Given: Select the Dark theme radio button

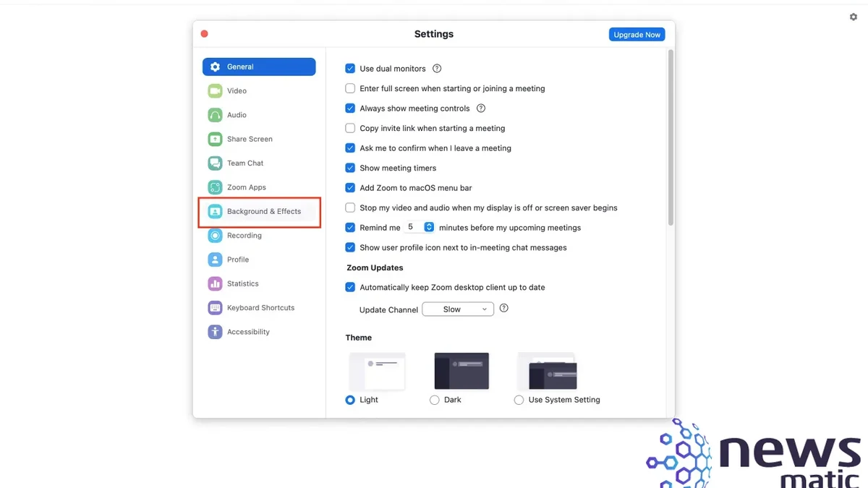Looking at the screenshot, I should click(435, 400).
